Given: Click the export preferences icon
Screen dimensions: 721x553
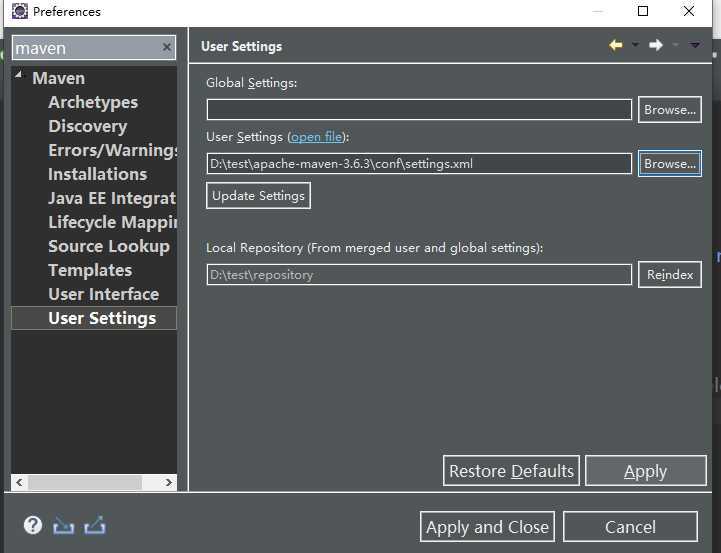Looking at the screenshot, I should (95, 525).
